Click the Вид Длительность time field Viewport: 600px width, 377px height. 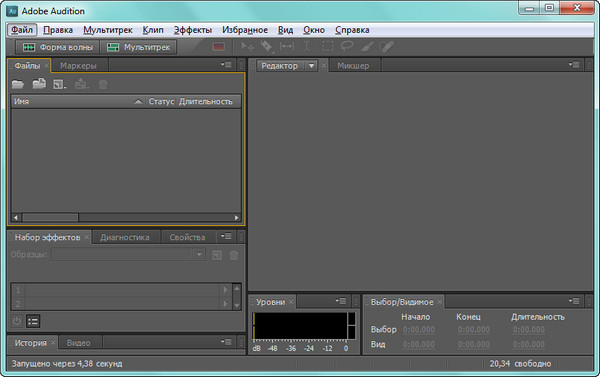tap(528, 344)
